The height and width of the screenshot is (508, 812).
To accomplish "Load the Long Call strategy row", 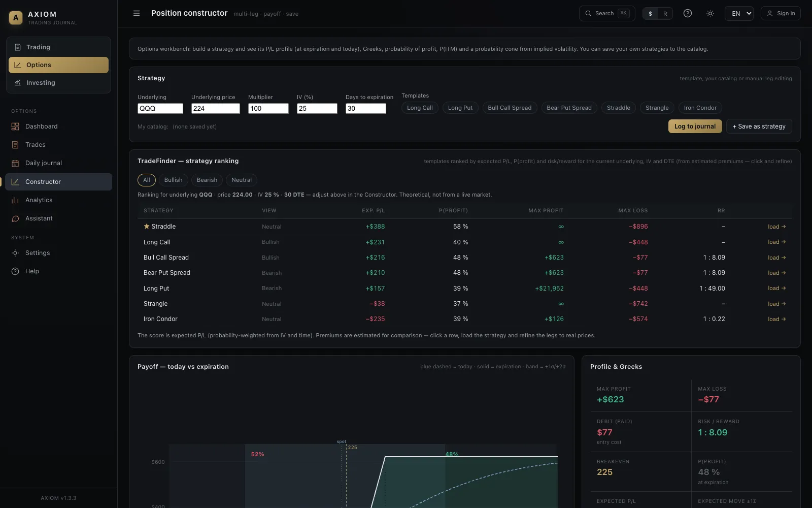I will [x=776, y=242].
